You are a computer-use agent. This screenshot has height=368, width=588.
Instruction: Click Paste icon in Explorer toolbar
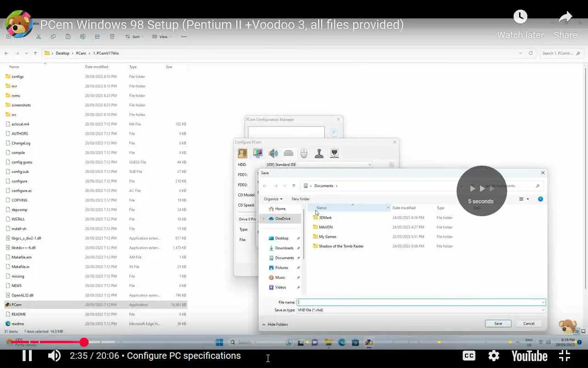pos(68,37)
